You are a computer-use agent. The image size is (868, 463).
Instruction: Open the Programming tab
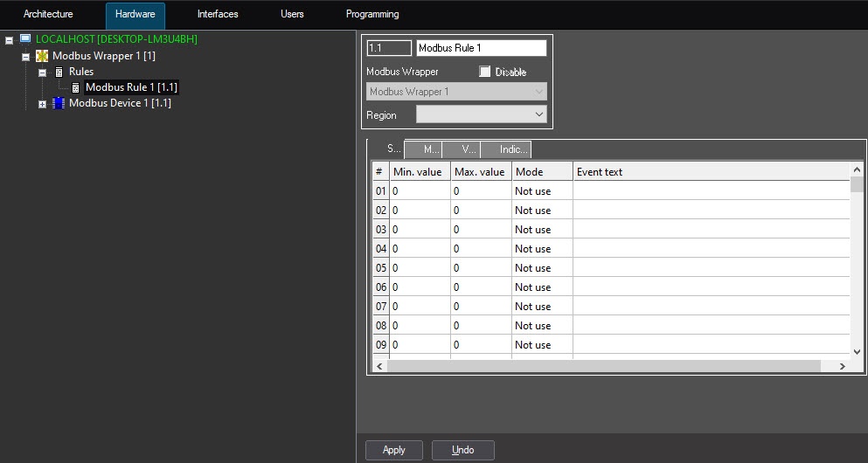point(372,14)
